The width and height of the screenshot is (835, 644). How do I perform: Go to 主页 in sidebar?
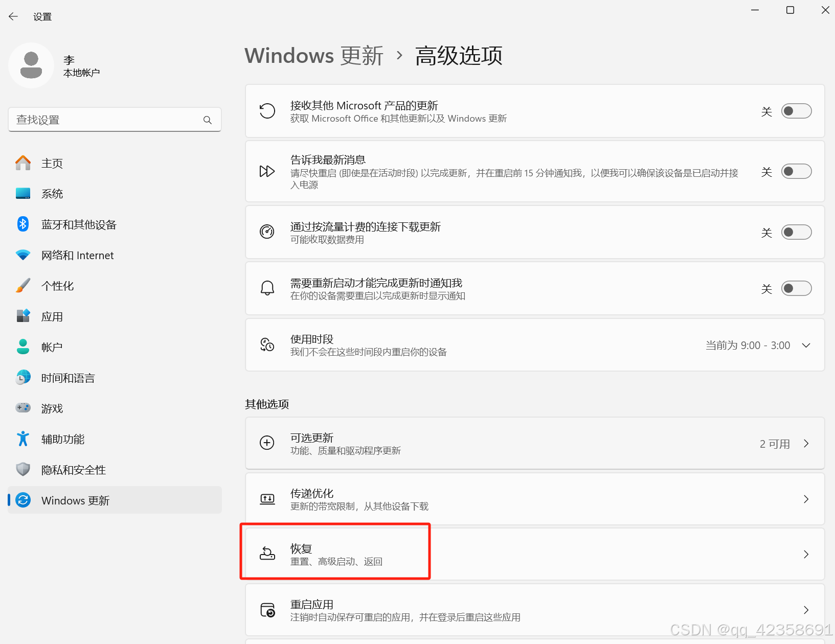tap(115, 163)
